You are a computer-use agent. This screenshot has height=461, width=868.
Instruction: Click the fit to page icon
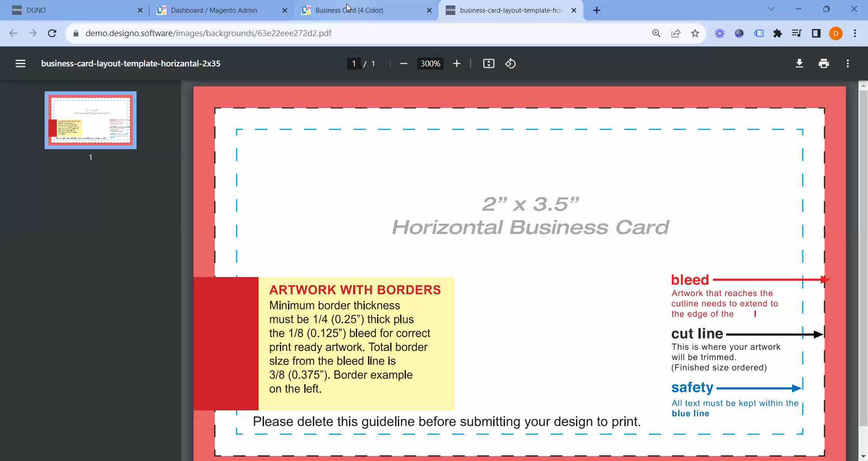pyautogui.click(x=489, y=64)
